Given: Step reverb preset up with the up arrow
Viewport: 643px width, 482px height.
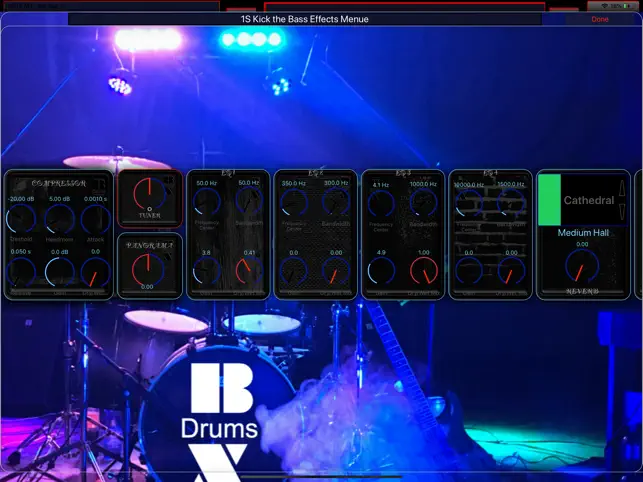Looking at the screenshot, I should tap(622, 188).
